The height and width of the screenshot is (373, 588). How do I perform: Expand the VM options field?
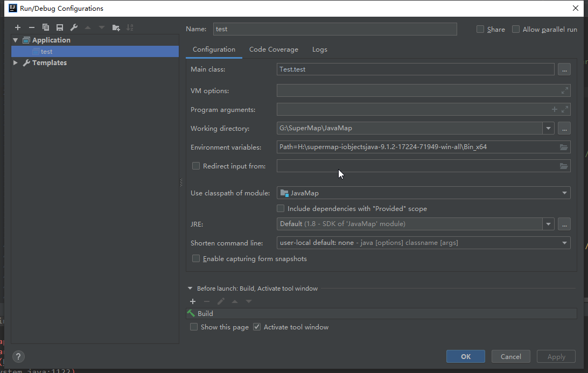[x=565, y=91]
